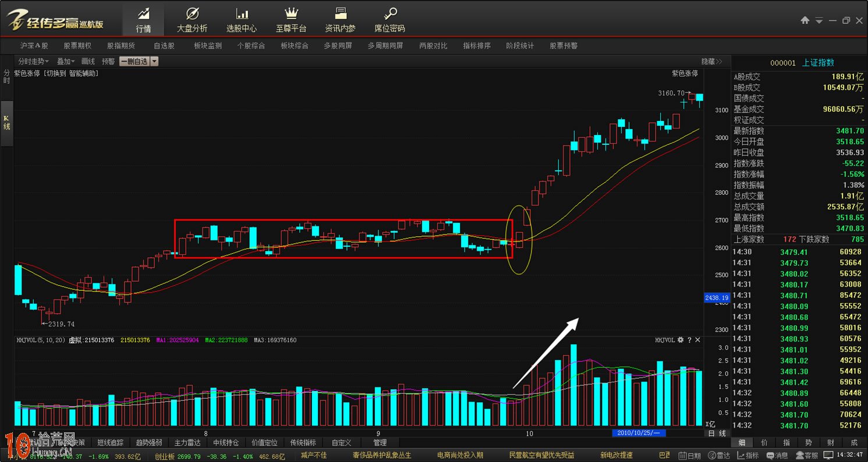
Task: Open the HHJVOL indicator settings gear
Action: [680, 340]
